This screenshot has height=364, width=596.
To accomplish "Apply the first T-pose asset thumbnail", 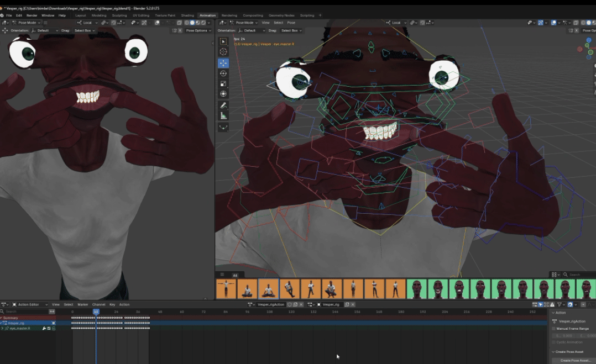I will [x=226, y=289].
